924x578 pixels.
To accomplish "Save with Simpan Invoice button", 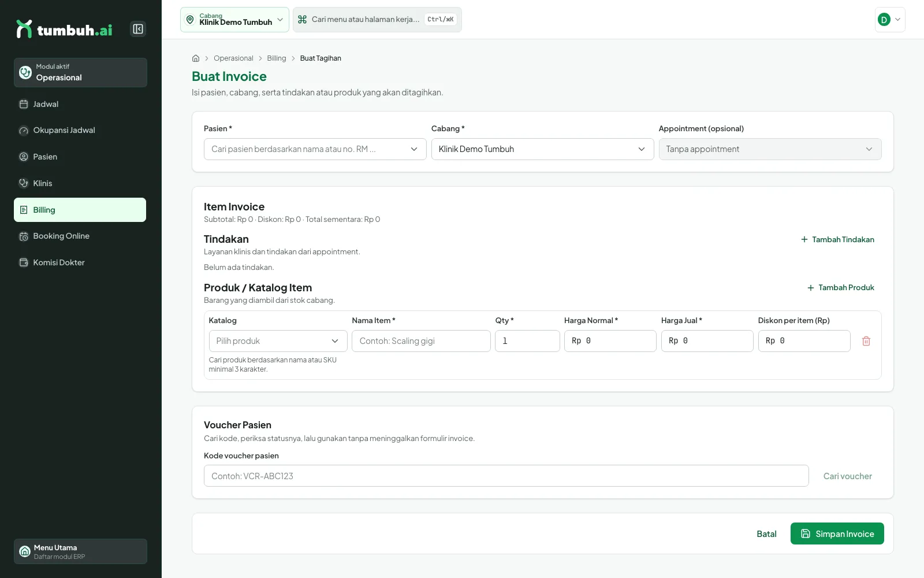I will 837,533.
